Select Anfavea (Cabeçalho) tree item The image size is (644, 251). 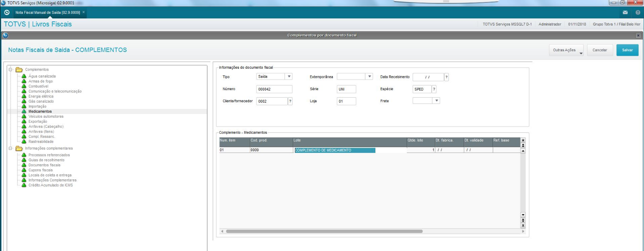(x=46, y=127)
